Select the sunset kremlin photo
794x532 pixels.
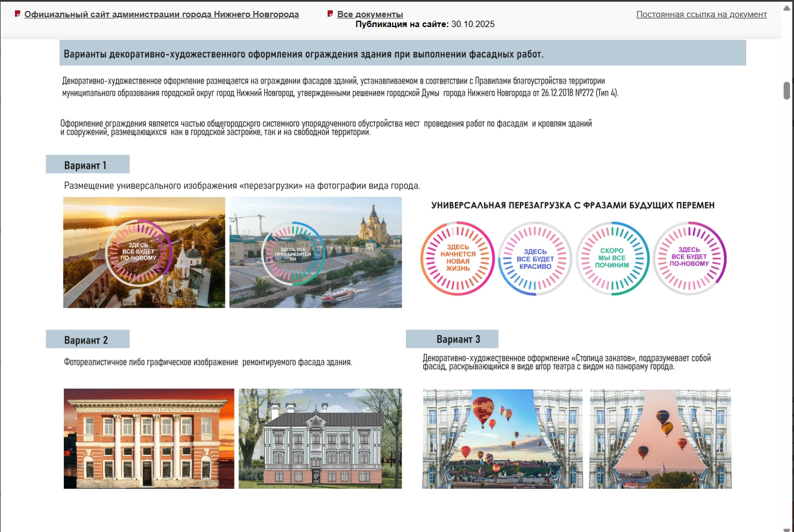click(144, 252)
